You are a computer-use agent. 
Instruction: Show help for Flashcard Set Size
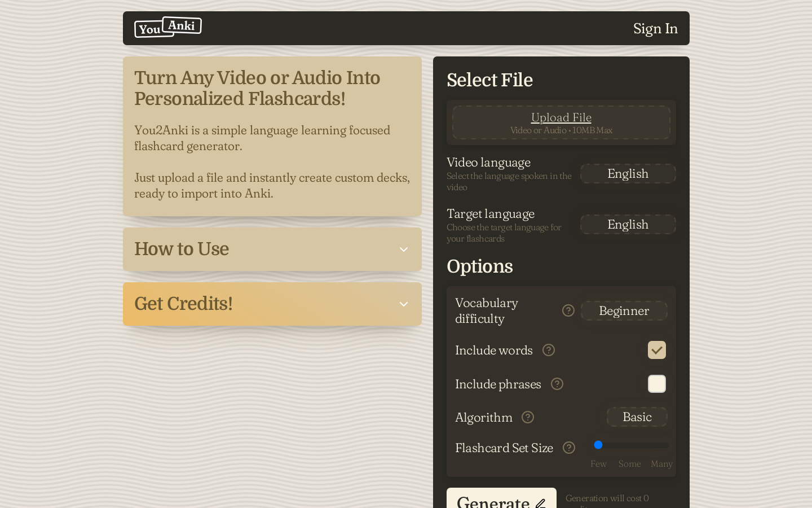click(569, 448)
